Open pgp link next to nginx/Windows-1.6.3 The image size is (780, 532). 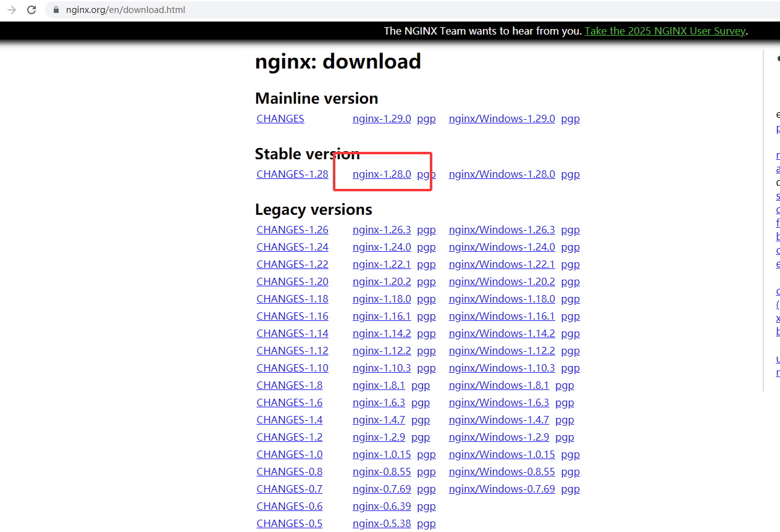coord(564,402)
